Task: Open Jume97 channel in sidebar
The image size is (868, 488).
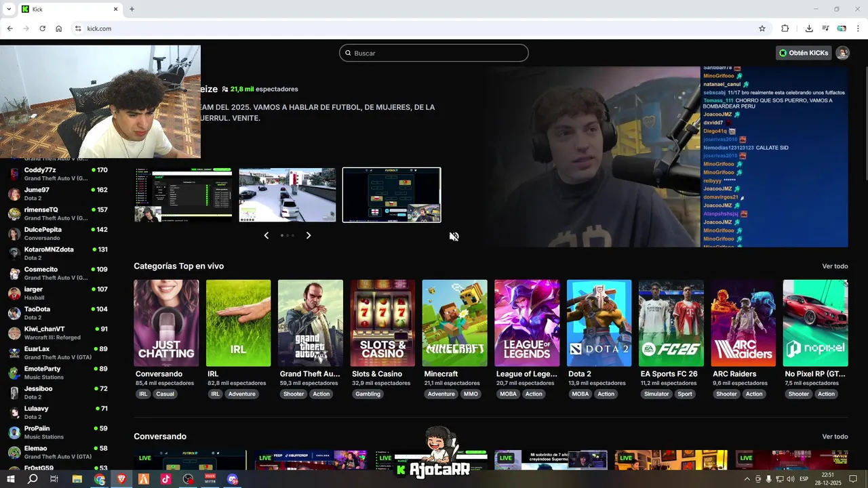Action: [58, 194]
